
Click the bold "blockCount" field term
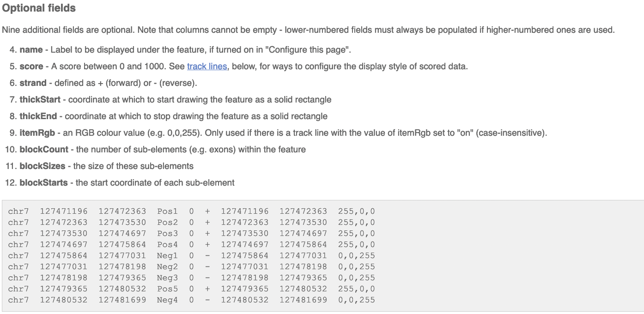[44, 149]
